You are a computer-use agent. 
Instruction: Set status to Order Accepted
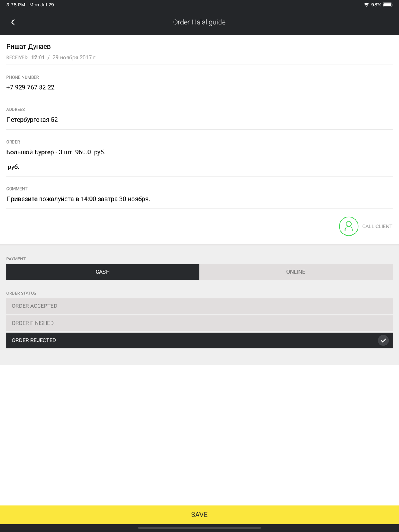click(199, 306)
